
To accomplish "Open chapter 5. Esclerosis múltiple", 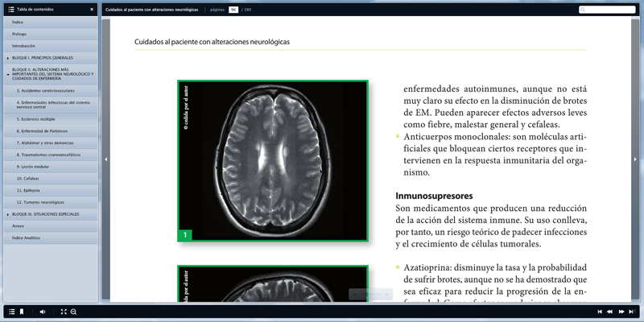I will (x=51, y=119).
